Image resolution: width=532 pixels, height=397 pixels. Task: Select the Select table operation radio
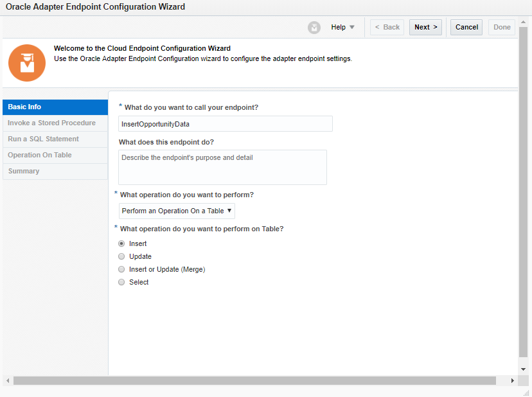coord(121,283)
